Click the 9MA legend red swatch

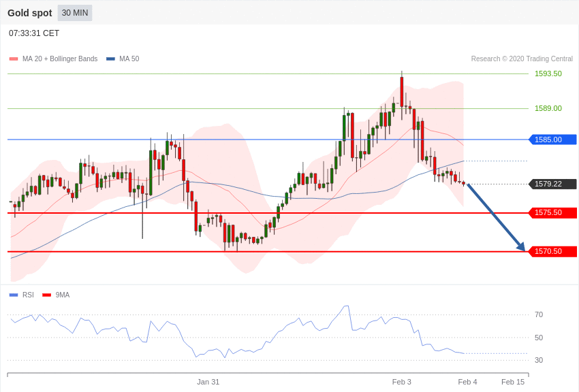[46, 295]
